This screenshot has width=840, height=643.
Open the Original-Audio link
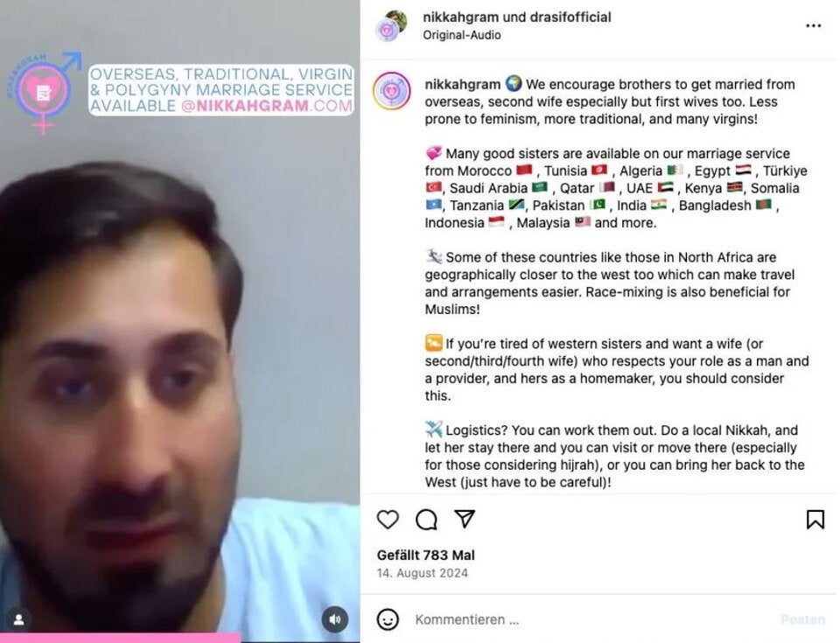click(x=462, y=35)
